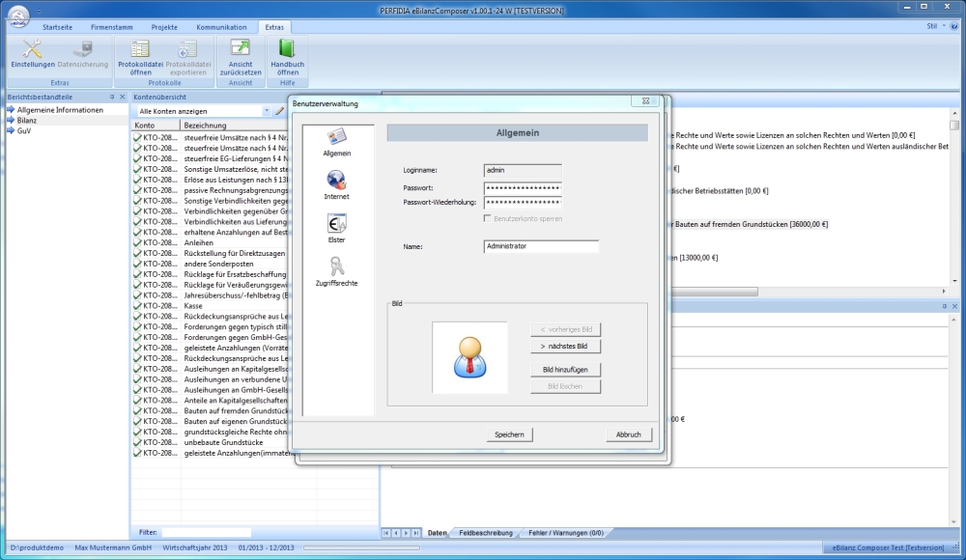Image resolution: width=966 pixels, height=560 pixels.
Task: Click Speichern button
Action: 509,434
